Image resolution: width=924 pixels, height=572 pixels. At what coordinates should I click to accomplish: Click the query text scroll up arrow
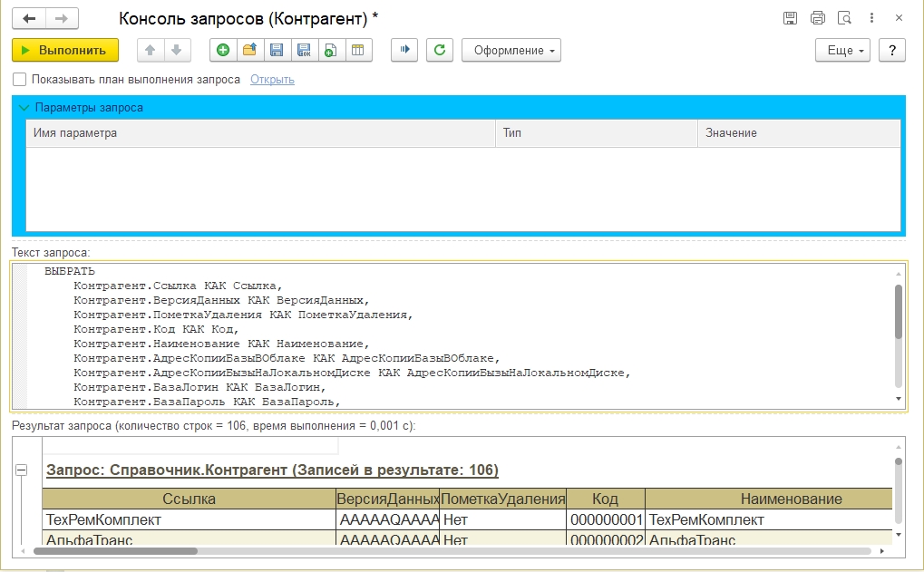coord(899,274)
